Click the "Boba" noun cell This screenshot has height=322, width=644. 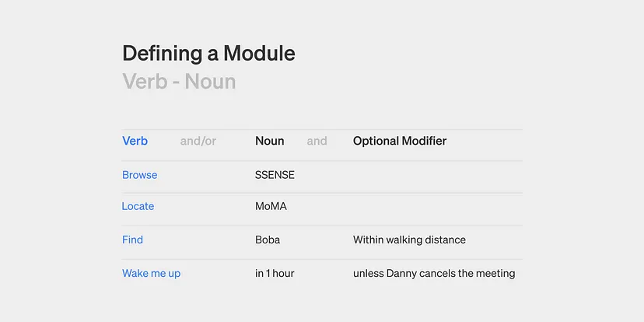pyautogui.click(x=267, y=240)
